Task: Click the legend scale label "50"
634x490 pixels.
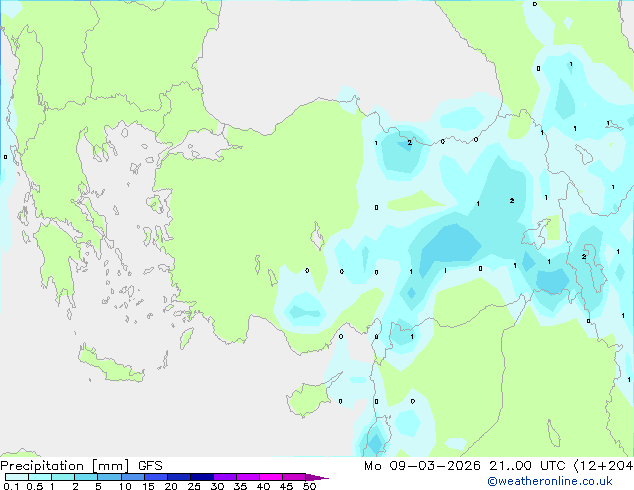Action: [309, 486]
